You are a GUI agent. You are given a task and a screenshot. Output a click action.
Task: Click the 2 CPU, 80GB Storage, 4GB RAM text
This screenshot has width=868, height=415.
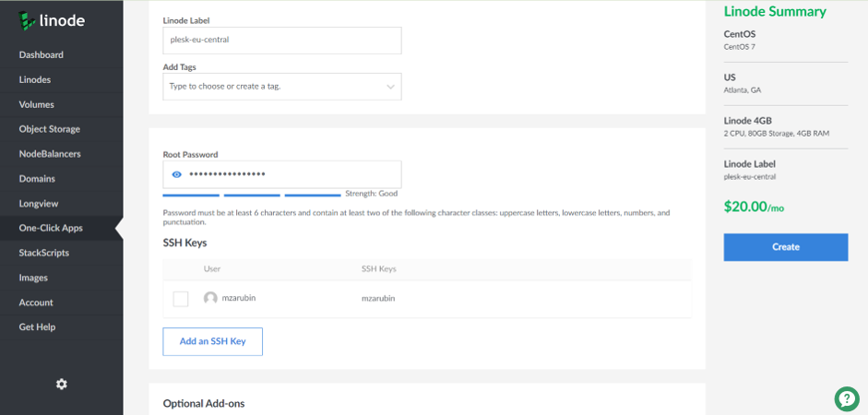(x=777, y=134)
